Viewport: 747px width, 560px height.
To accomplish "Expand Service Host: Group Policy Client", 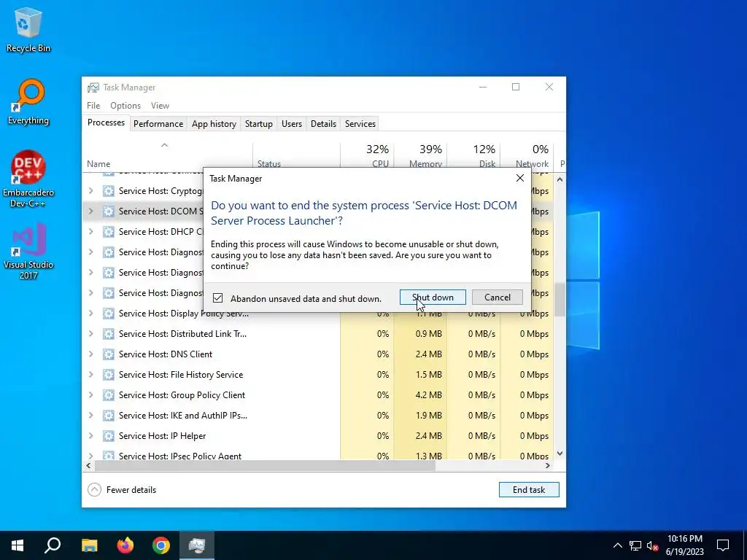I will tap(91, 395).
